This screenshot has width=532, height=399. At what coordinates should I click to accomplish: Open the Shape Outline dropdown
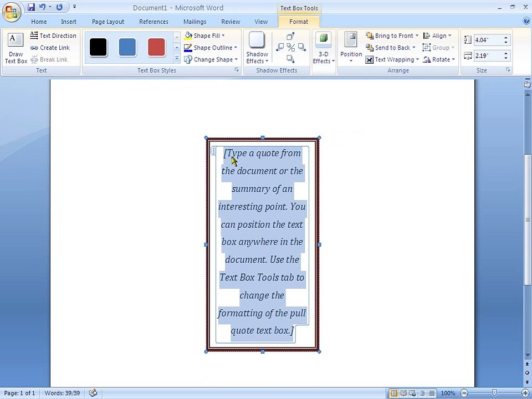211,48
